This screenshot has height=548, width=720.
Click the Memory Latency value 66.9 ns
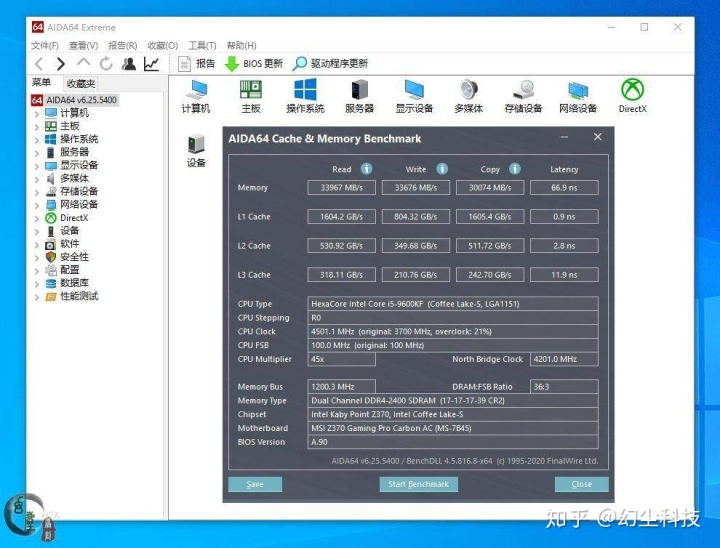coord(564,187)
